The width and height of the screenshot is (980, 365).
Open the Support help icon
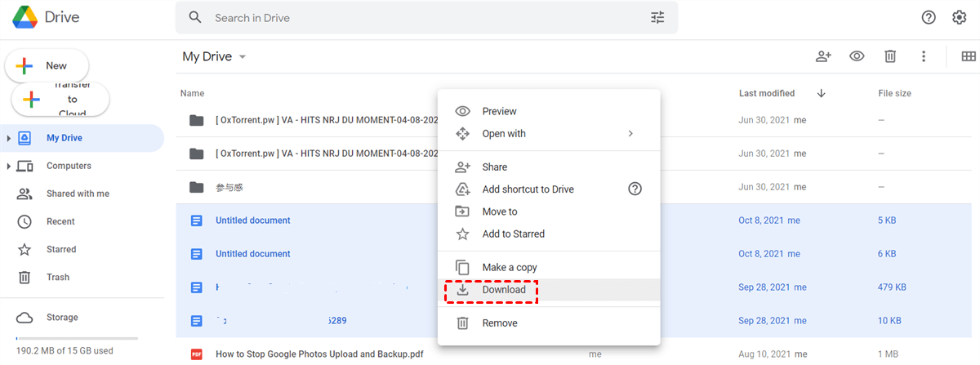click(929, 17)
